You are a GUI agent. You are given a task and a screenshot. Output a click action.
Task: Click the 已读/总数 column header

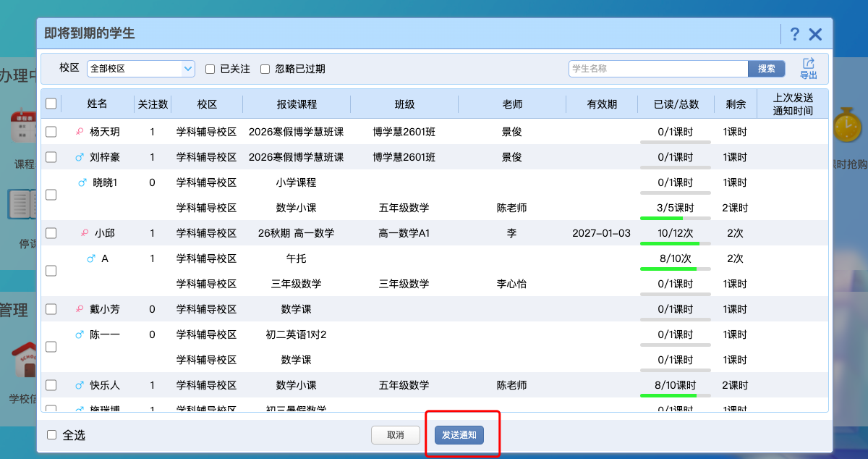pos(676,104)
